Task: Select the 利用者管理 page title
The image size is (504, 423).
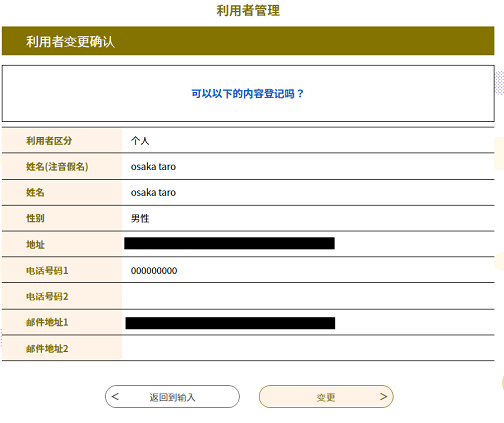Action: pyautogui.click(x=248, y=11)
